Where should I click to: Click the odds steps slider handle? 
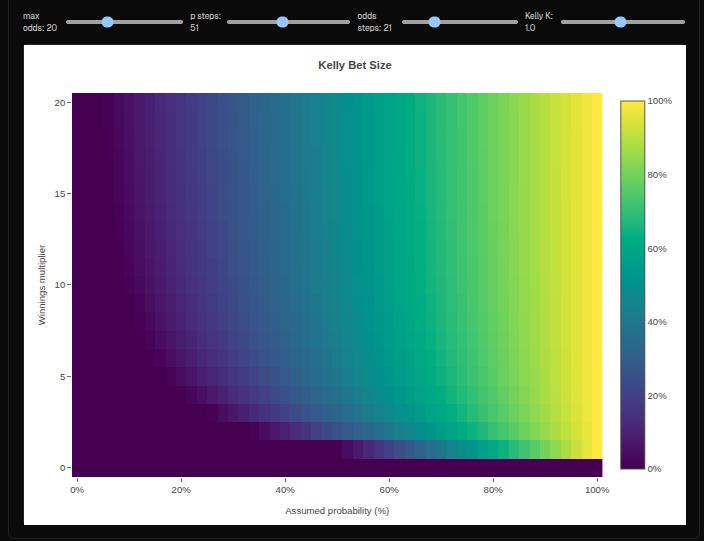point(435,22)
